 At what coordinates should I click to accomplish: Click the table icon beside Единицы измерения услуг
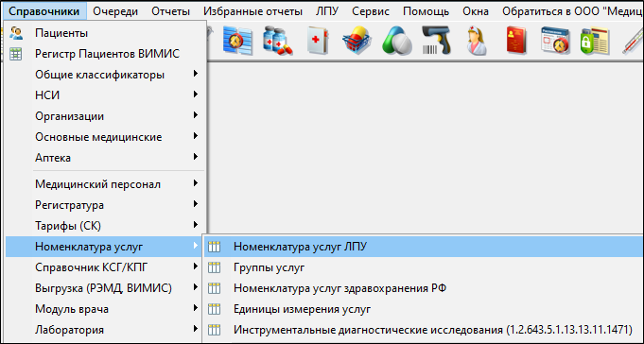215,309
